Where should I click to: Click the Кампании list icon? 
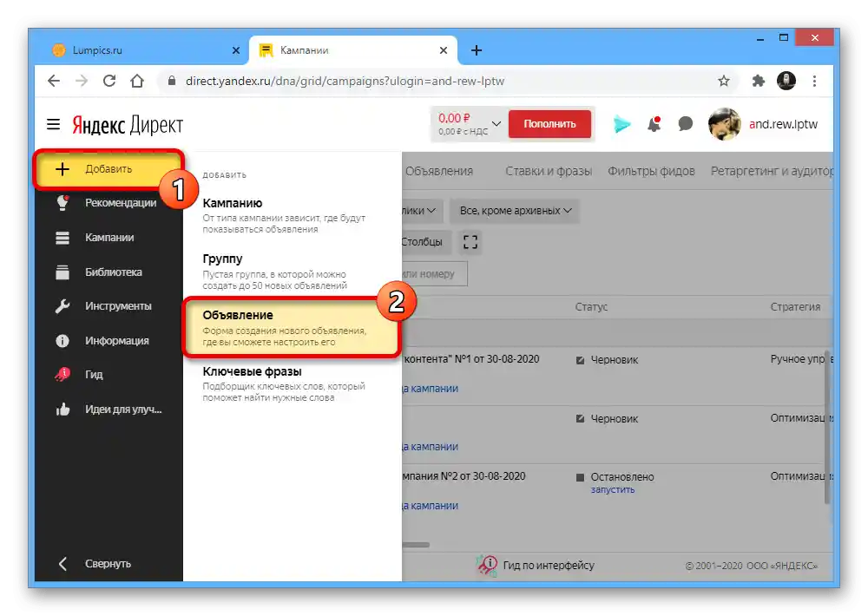pos(62,238)
